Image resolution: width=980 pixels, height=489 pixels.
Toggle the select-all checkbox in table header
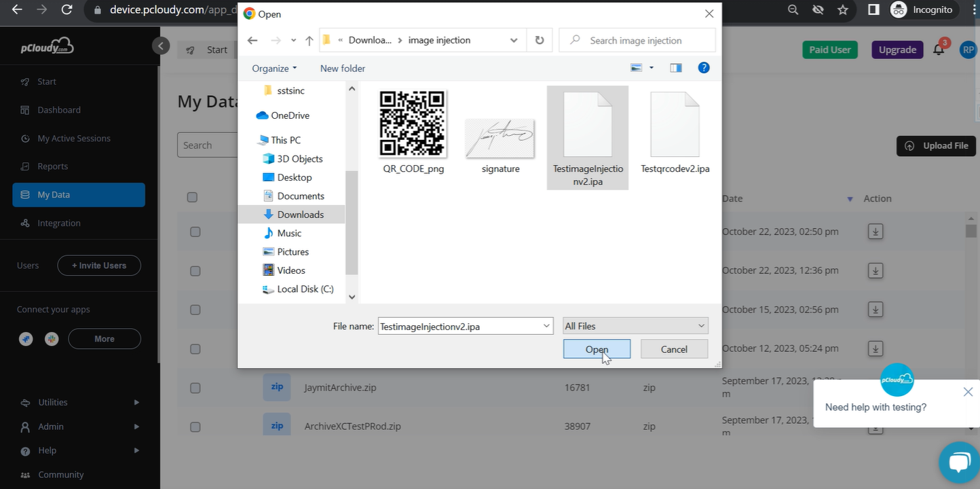pyautogui.click(x=192, y=197)
